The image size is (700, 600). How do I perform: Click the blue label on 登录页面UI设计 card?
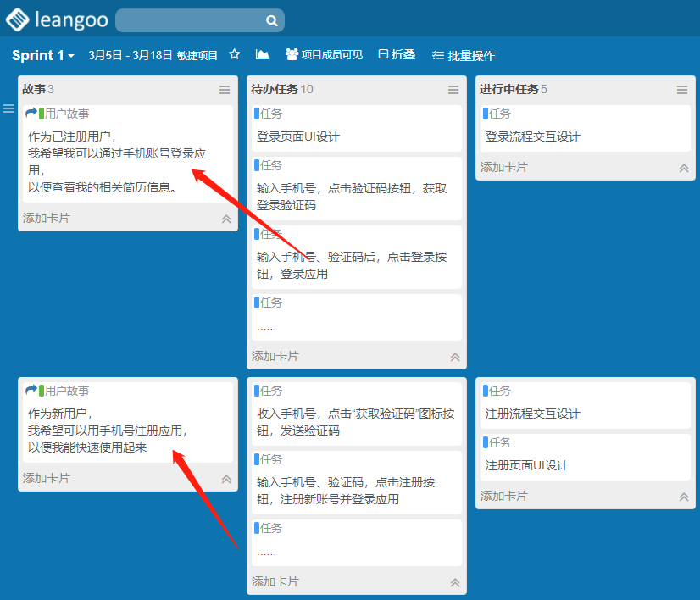(256, 114)
